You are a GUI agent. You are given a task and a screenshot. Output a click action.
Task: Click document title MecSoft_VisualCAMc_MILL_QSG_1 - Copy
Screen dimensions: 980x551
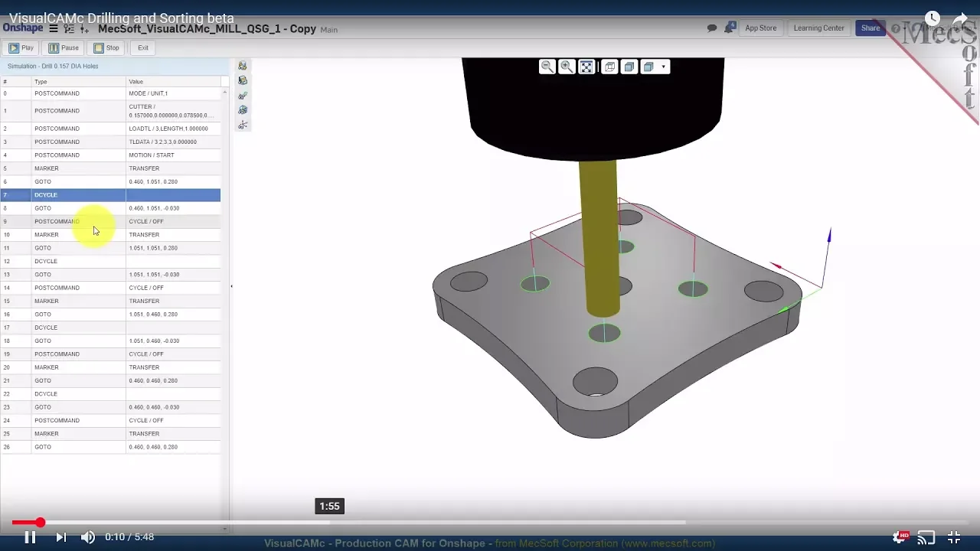point(207,28)
